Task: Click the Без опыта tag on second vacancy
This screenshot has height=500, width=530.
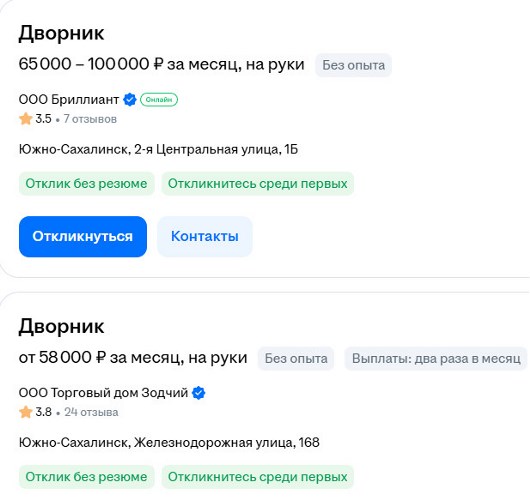Action: tap(296, 358)
